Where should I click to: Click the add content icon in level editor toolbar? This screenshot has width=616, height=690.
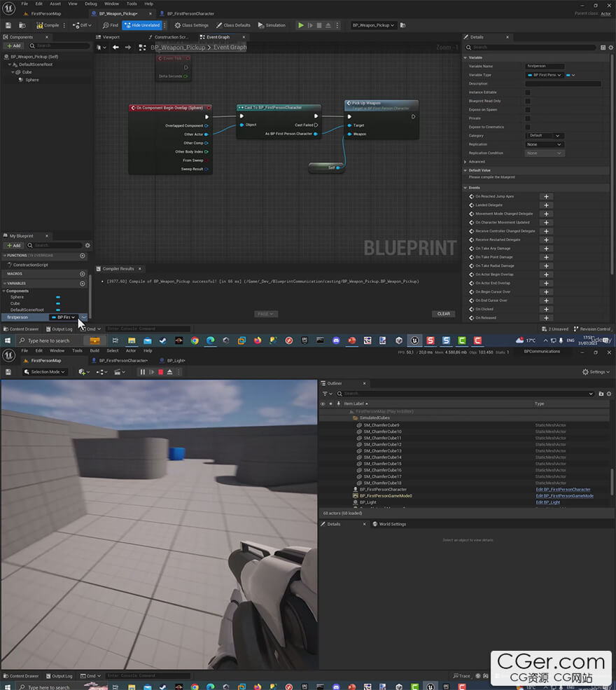tap(83, 372)
